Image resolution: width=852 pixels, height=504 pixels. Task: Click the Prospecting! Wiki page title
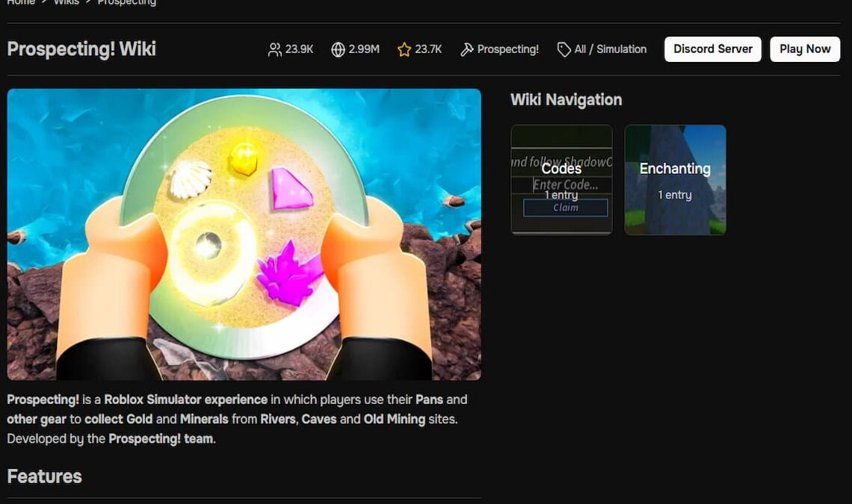(81, 49)
